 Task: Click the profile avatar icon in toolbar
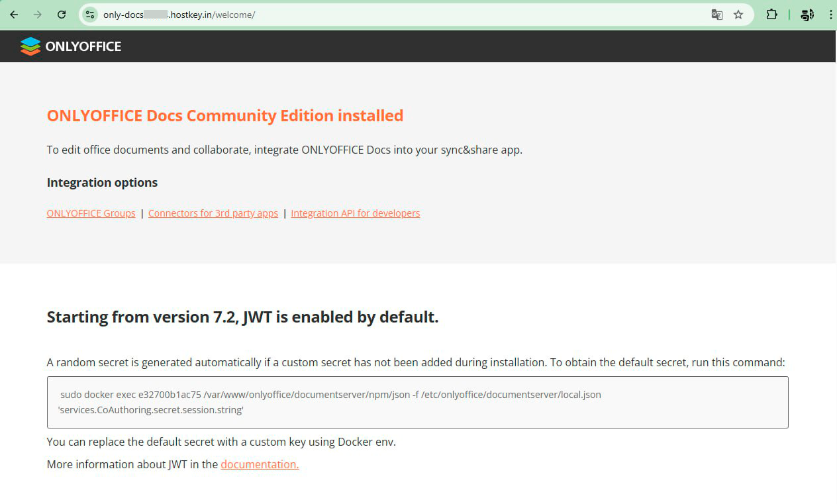[807, 15]
